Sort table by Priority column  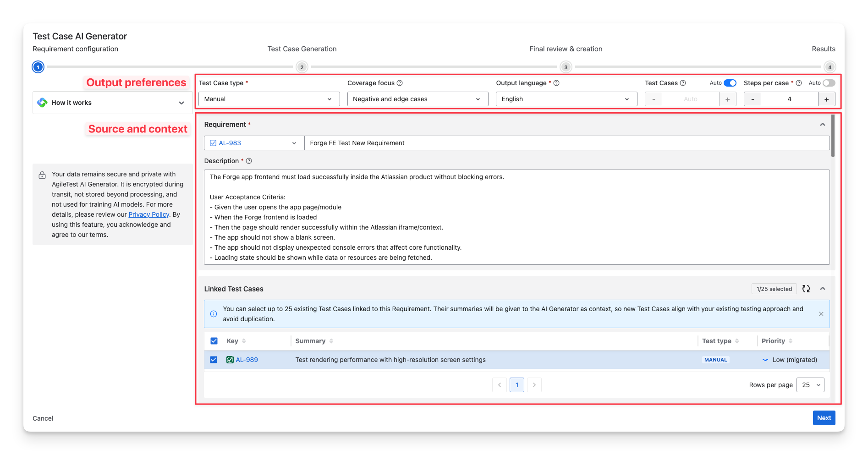point(791,341)
